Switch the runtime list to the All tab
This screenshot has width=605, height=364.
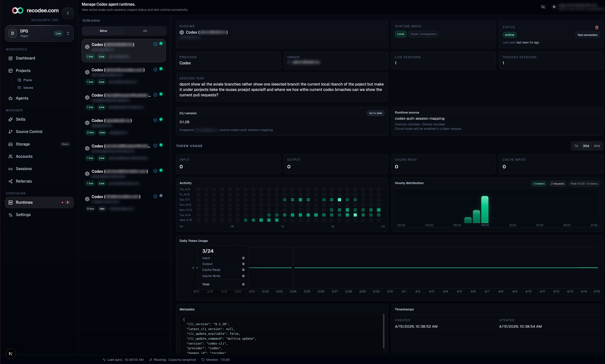(x=145, y=31)
